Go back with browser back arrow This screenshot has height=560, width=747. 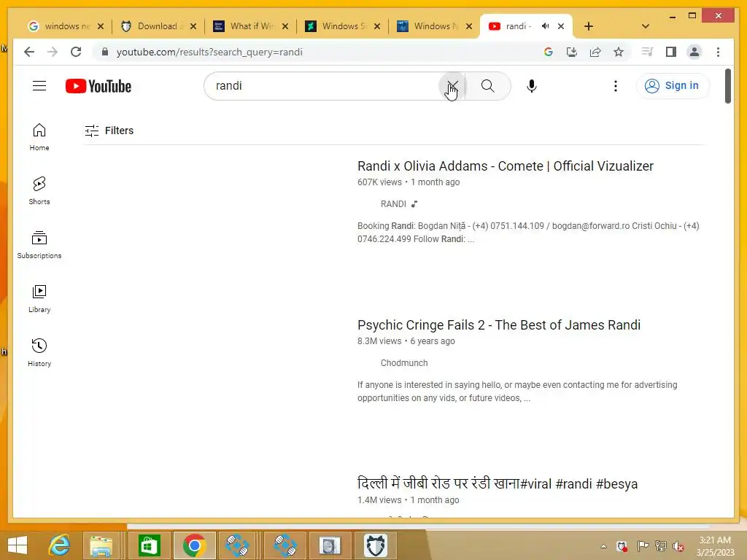[x=29, y=52]
